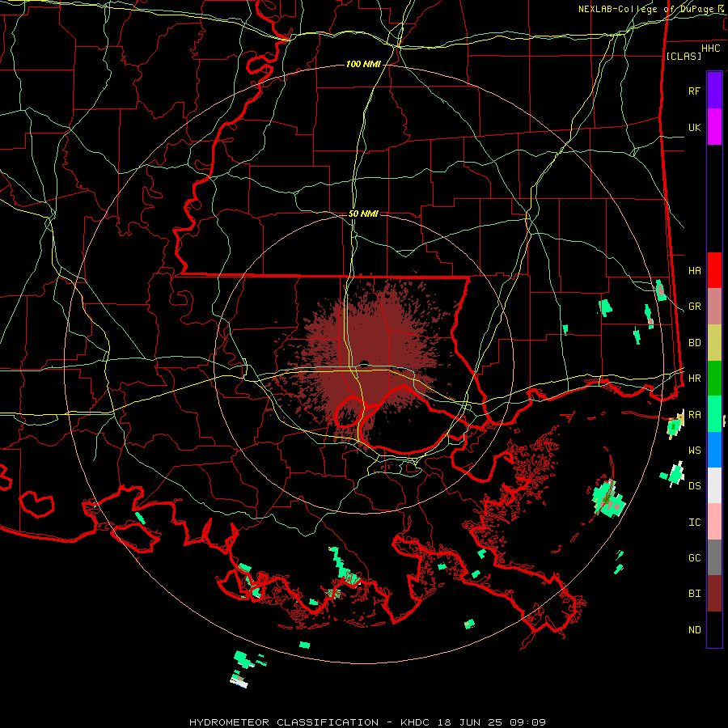Click the light pink IC legend swatch

point(714,522)
